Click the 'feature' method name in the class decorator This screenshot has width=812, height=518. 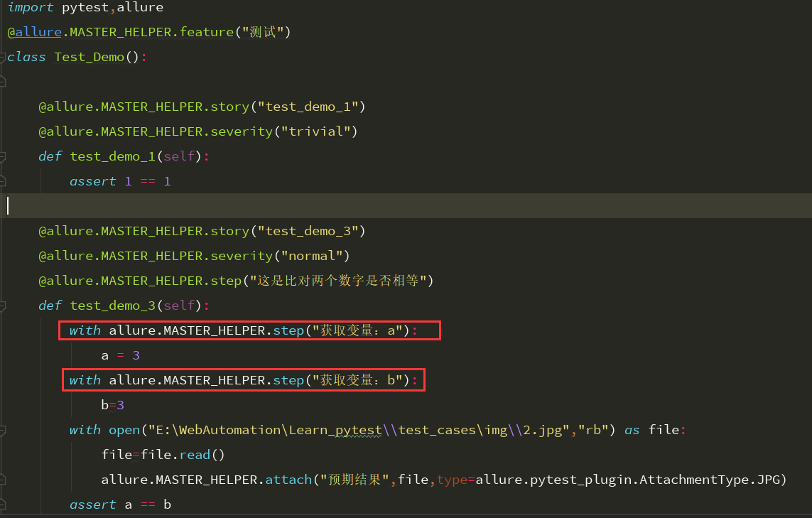[x=207, y=32]
